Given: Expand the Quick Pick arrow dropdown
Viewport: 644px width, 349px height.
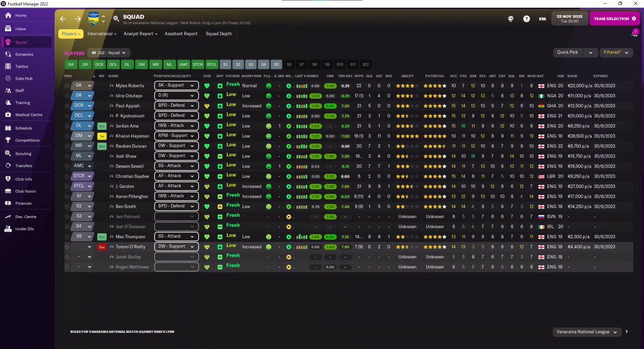Looking at the screenshot, I should [x=591, y=52].
